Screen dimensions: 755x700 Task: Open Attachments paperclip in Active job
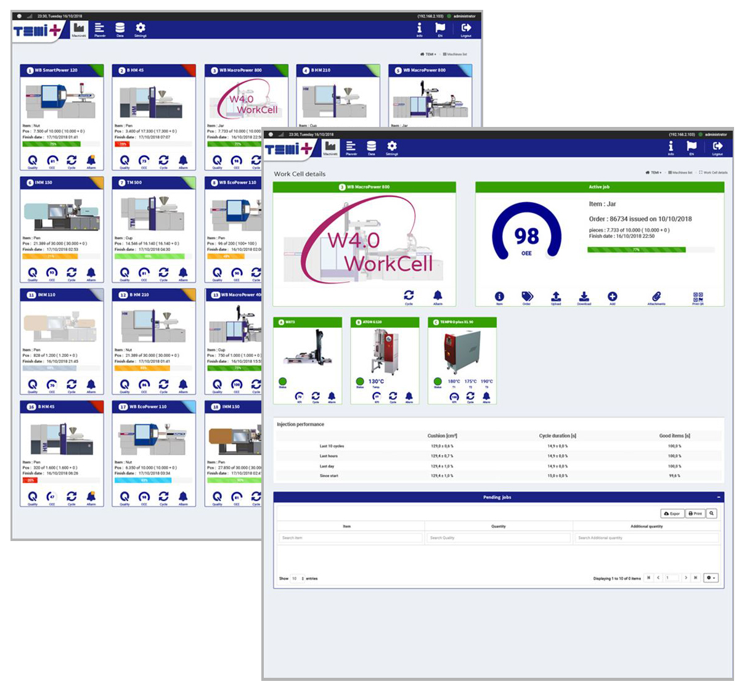[656, 298]
